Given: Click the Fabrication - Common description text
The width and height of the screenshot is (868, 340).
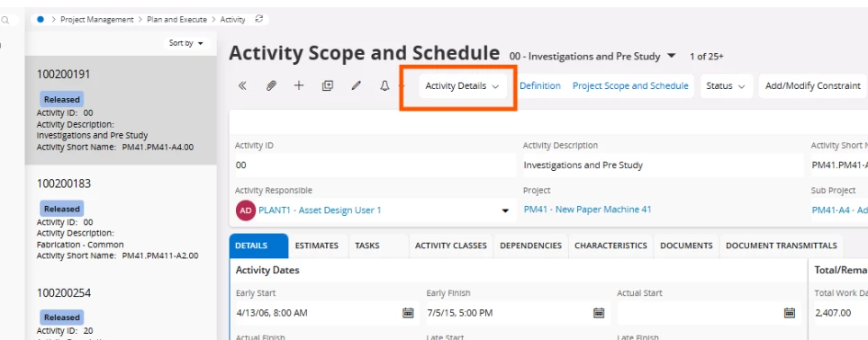Looking at the screenshot, I should click(80, 245).
